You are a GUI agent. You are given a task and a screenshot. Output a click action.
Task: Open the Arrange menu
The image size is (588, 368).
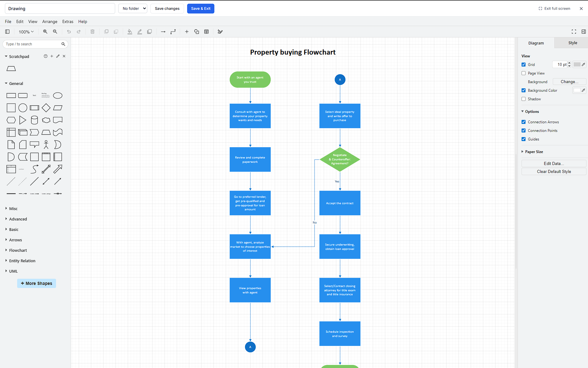[50, 21]
